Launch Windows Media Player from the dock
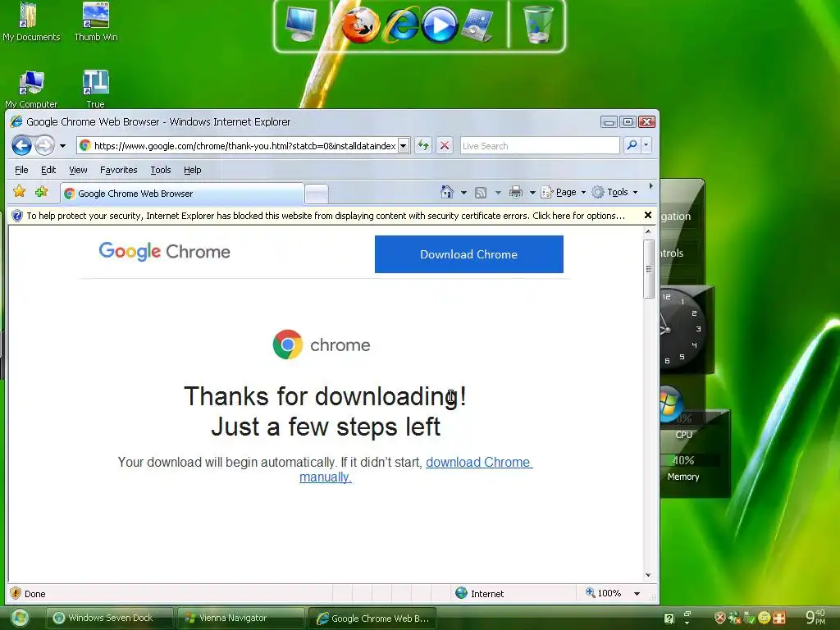Image resolution: width=840 pixels, height=630 pixels. tap(440, 25)
